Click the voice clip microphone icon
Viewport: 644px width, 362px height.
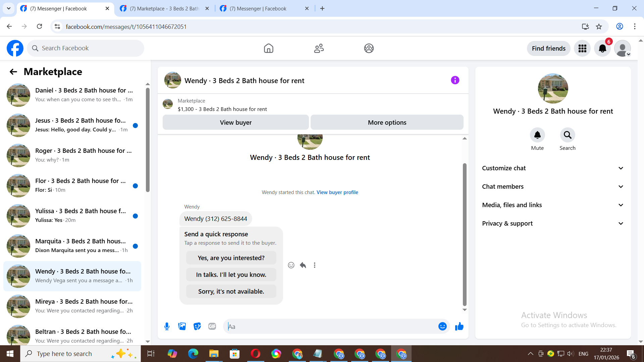[x=167, y=326]
